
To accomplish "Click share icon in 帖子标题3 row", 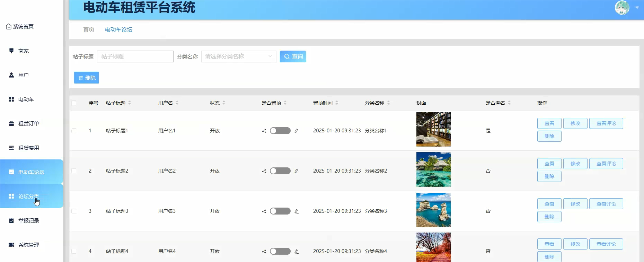I will click(264, 211).
